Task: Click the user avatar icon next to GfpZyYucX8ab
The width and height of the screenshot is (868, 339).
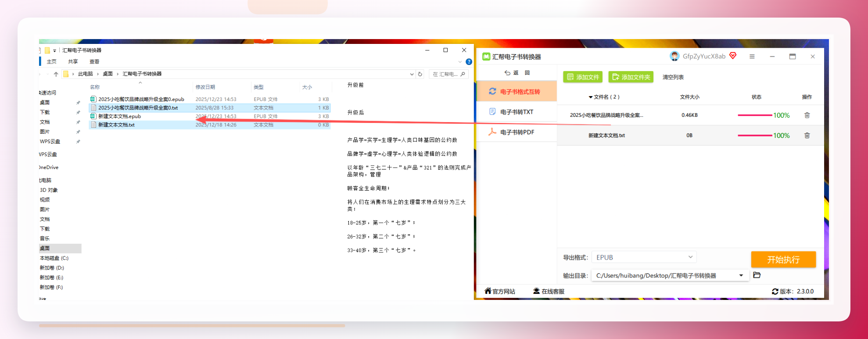Action: click(x=674, y=56)
